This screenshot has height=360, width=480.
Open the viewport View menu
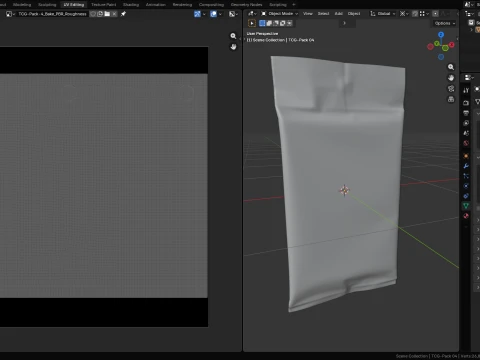point(308,14)
